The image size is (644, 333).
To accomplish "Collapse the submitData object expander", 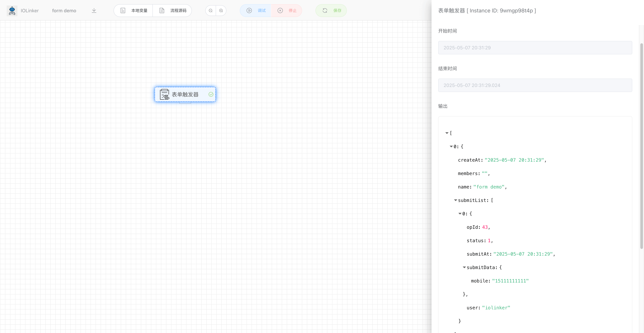I will coord(465,267).
